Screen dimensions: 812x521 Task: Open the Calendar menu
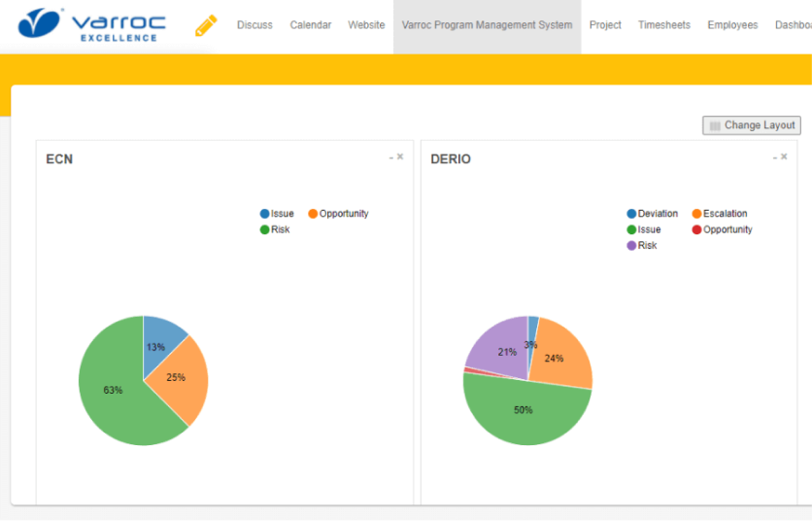310,25
